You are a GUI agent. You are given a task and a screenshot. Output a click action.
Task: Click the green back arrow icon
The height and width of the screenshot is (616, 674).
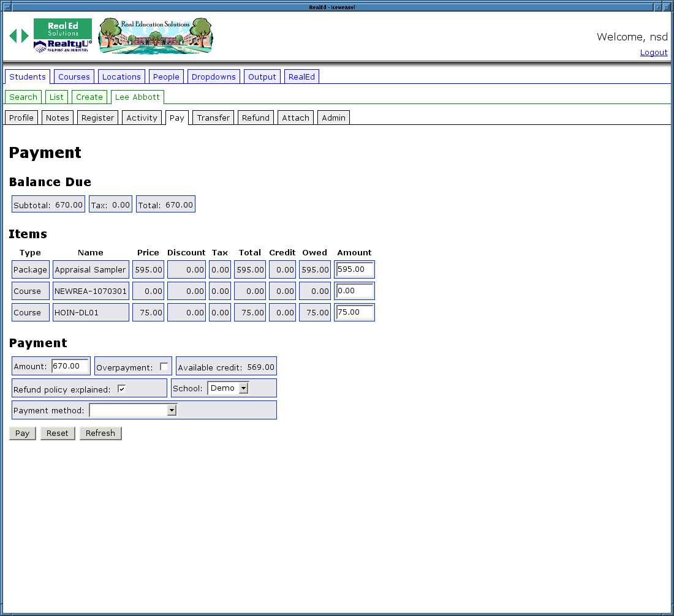click(x=13, y=36)
